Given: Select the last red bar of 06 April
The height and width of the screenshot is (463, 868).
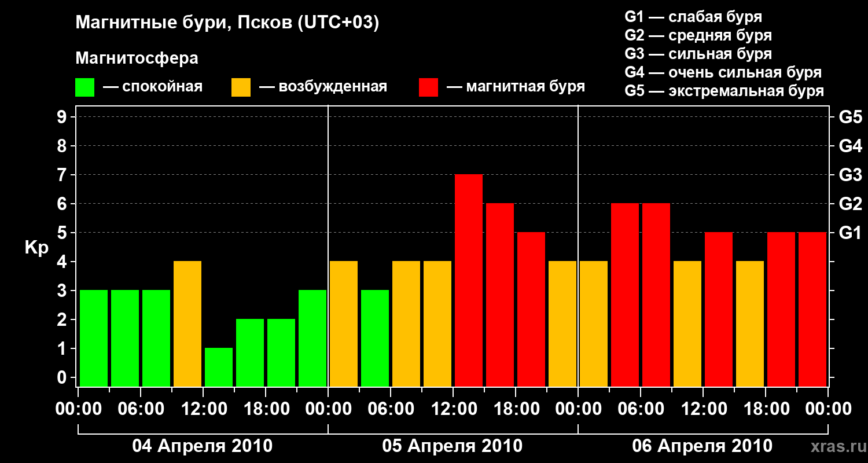Looking at the screenshot, I should [x=812, y=309].
